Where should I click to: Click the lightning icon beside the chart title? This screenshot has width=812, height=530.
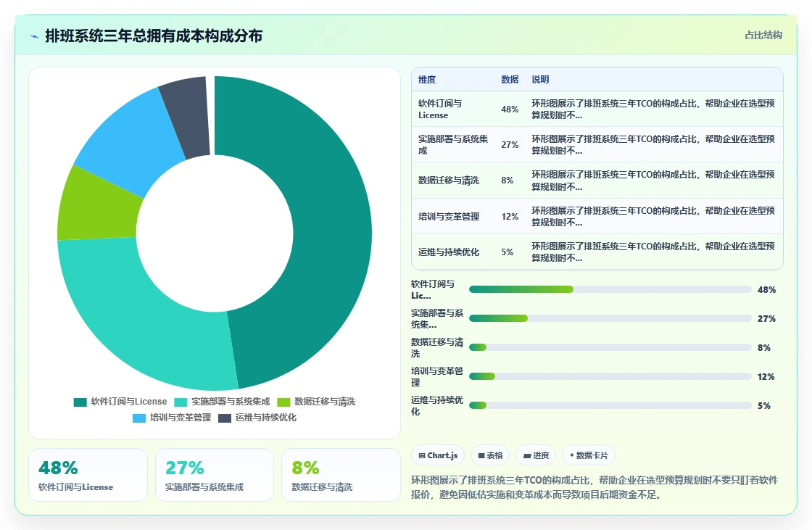[x=35, y=36]
